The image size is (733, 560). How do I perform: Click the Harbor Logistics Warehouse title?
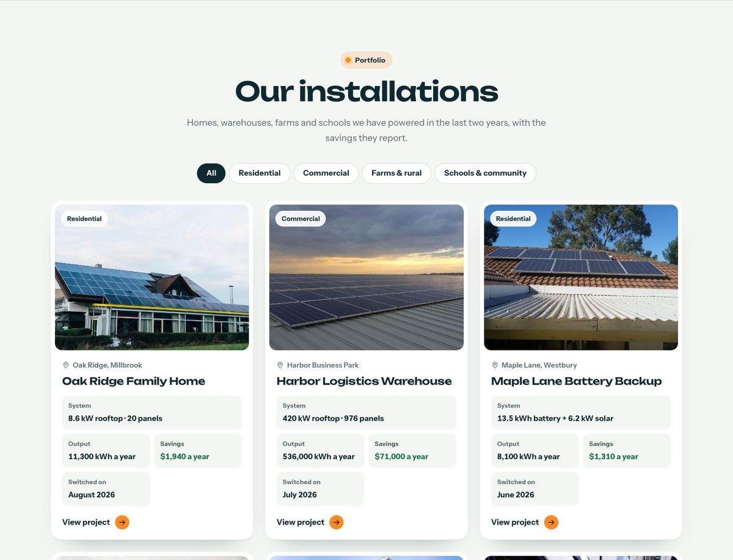pyautogui.click(x=364, y=381)
